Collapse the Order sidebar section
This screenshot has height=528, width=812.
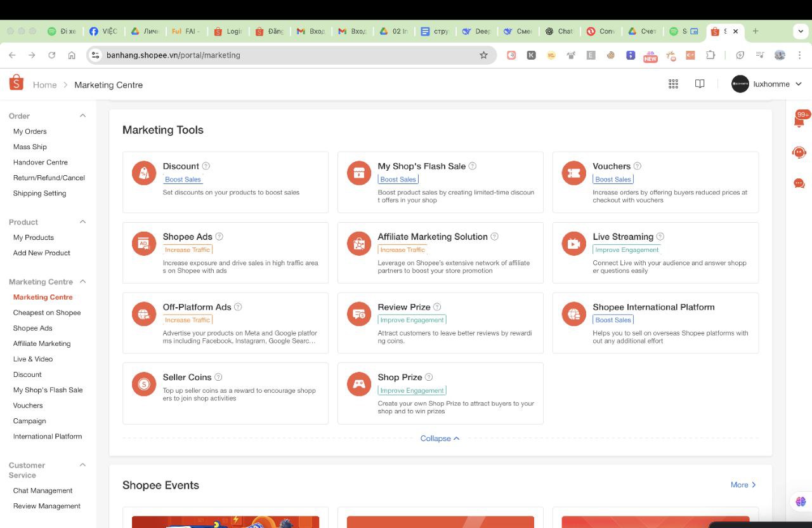tap(82, 115)
